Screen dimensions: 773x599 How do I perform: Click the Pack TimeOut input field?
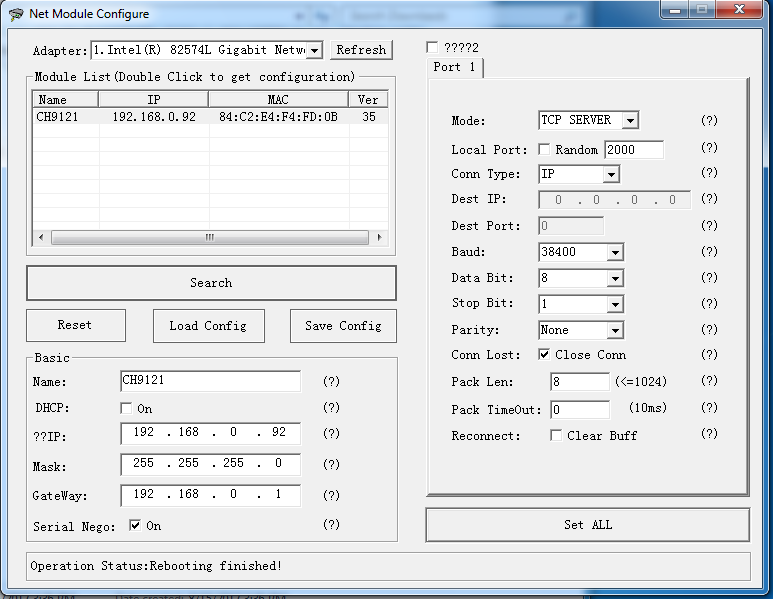580,410
